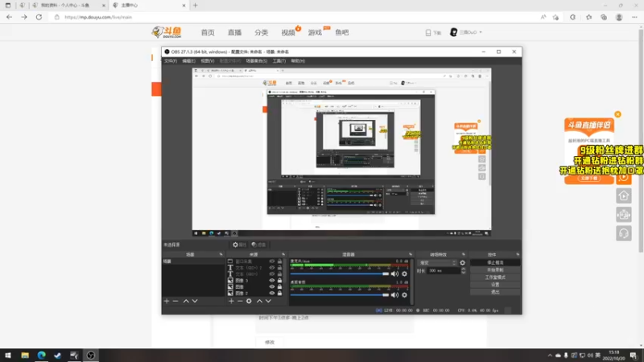Open the 文件(F) menu in OBS
This screenshot has width=644, height=362.
(171, 61)
